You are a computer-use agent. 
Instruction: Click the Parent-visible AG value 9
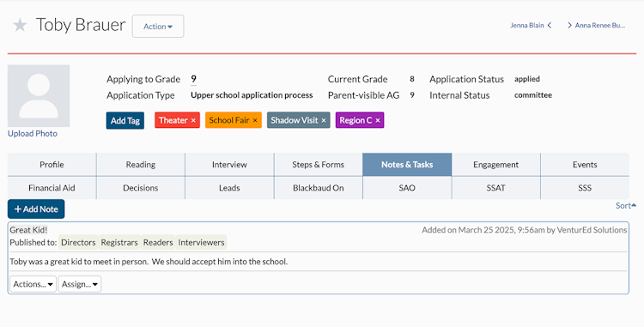412,95
